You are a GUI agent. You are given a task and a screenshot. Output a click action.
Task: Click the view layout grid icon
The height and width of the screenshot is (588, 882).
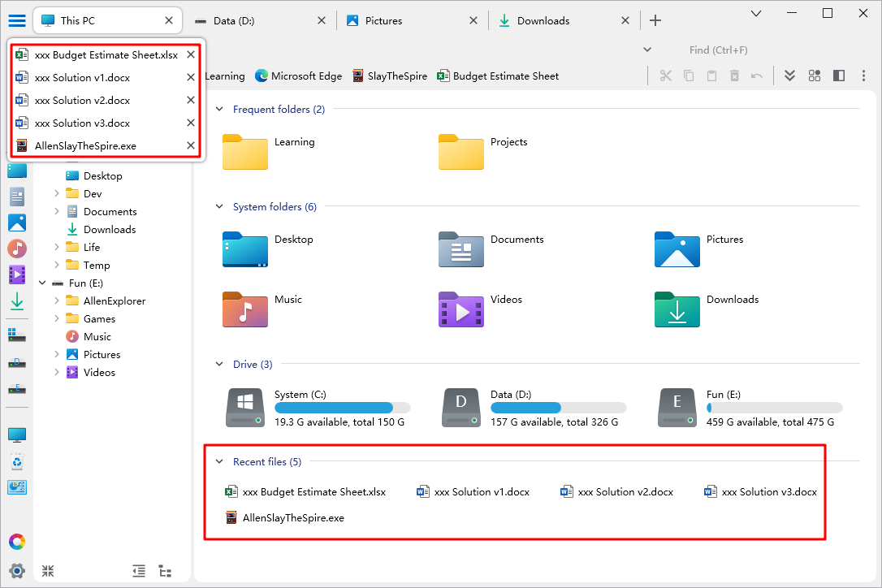814,76
